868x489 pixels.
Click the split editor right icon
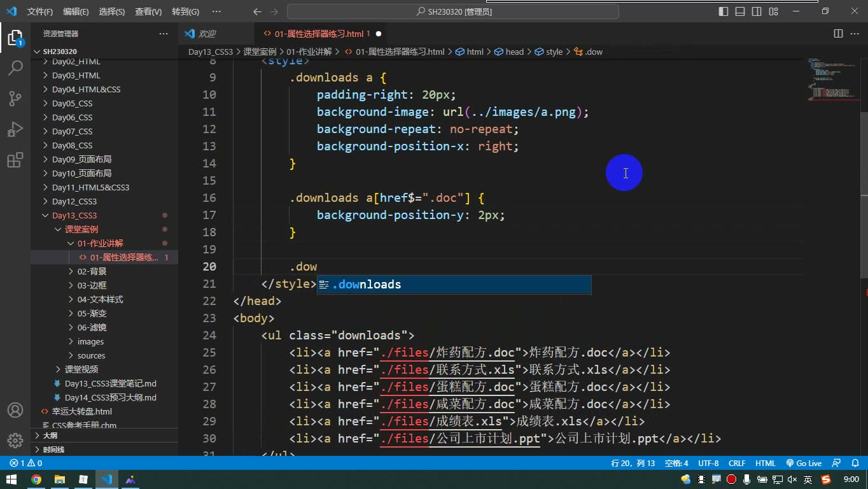click(x=838, y=34)
